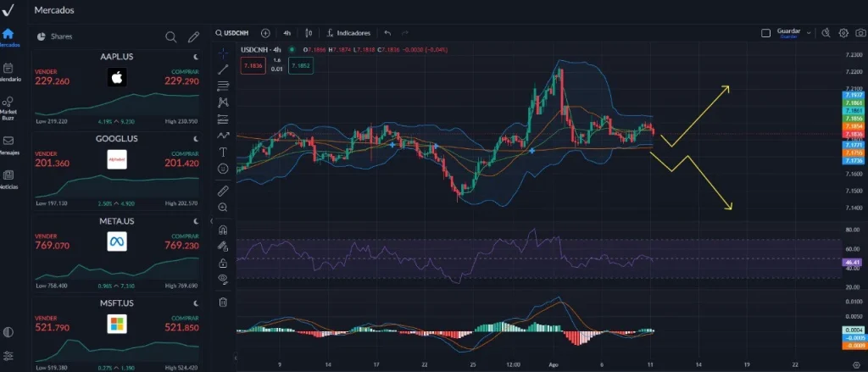The image size is (868, 372).
Task: Open the Meta logo thumbnail
Action: [117, 242]
